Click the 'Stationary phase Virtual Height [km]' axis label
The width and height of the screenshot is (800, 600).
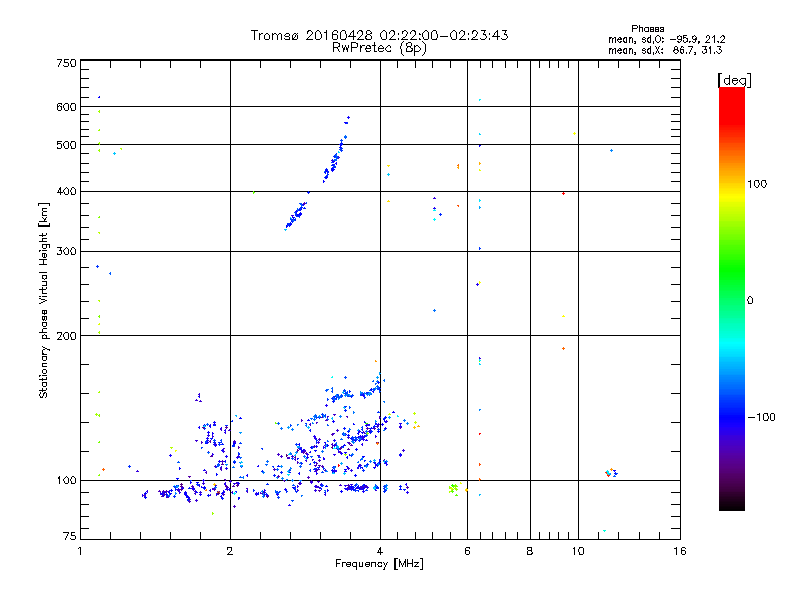pos(43,300)
